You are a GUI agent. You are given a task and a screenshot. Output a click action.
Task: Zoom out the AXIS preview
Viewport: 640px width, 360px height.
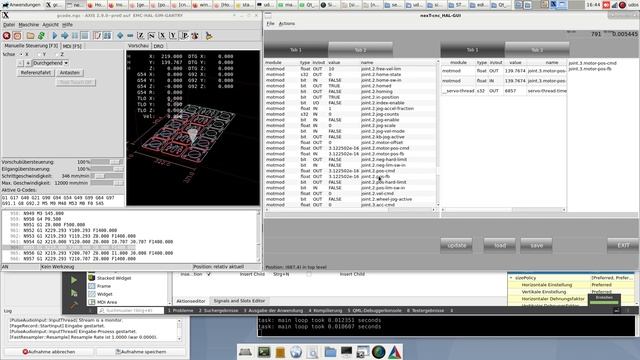[x=130, y=36]
